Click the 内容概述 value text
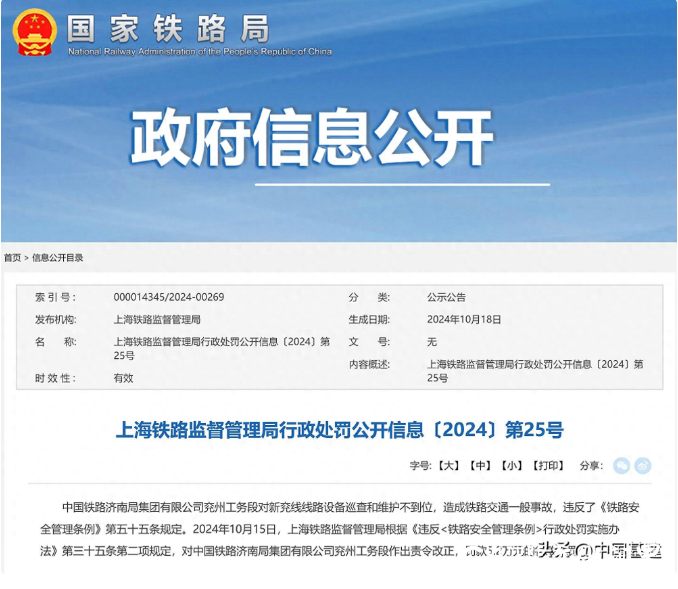The height and width of the screenshot is (589, 678). (535, 371)
